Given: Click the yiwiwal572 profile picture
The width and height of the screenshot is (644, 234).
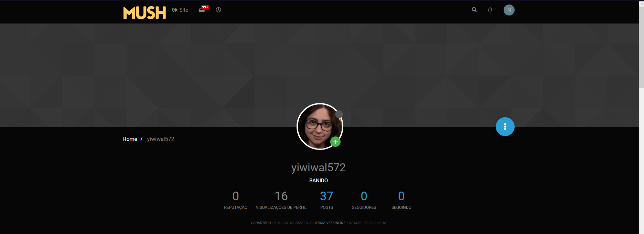Looking at the screenshot, I should tap(320, 126).
